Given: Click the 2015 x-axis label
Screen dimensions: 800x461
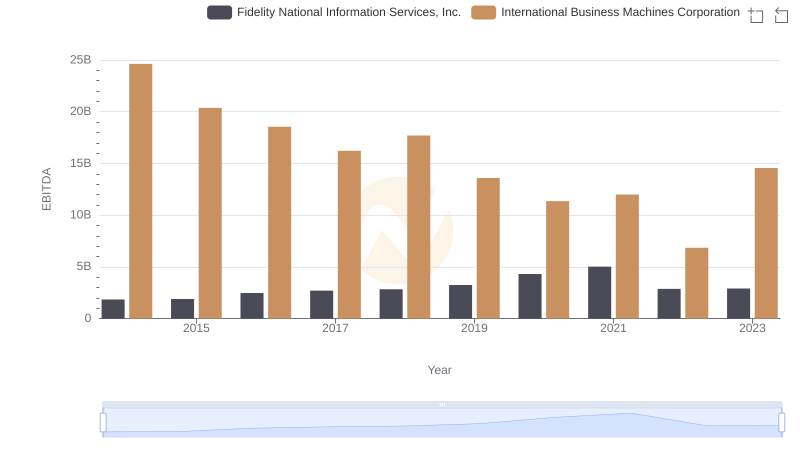Looking at the screenshot, I should click(196, 328).
